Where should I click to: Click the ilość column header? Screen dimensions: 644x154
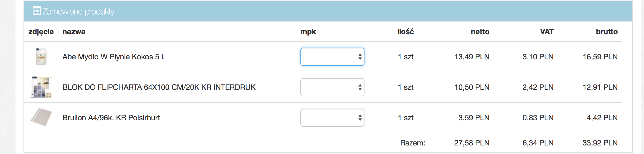click(405, 32)
